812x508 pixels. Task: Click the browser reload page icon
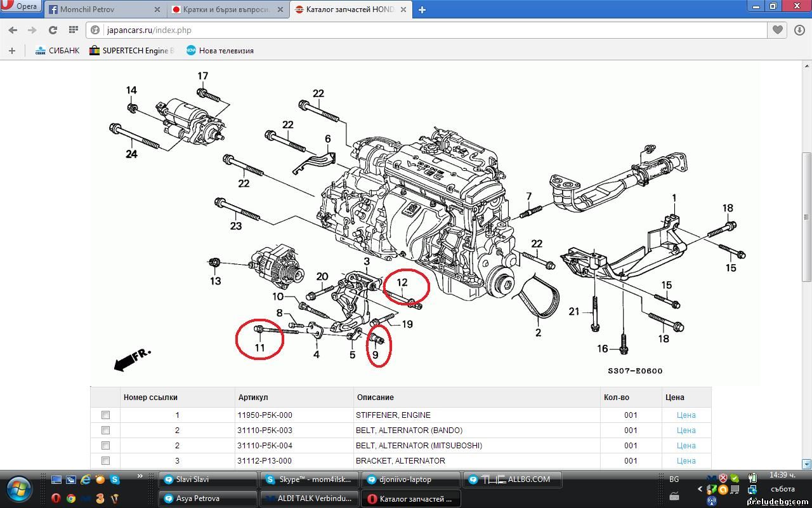(x=53, y=30)
